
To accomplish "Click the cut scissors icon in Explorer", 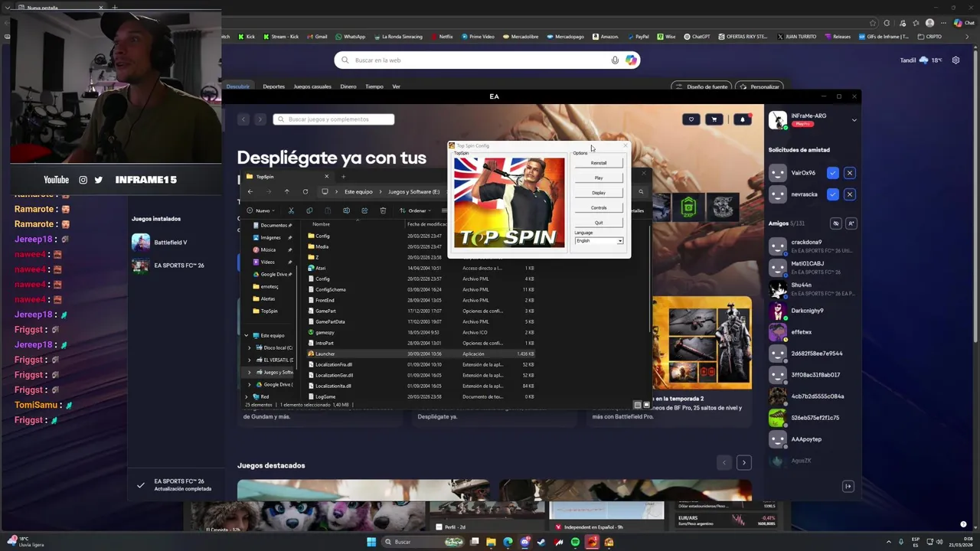I will point(291,210).
